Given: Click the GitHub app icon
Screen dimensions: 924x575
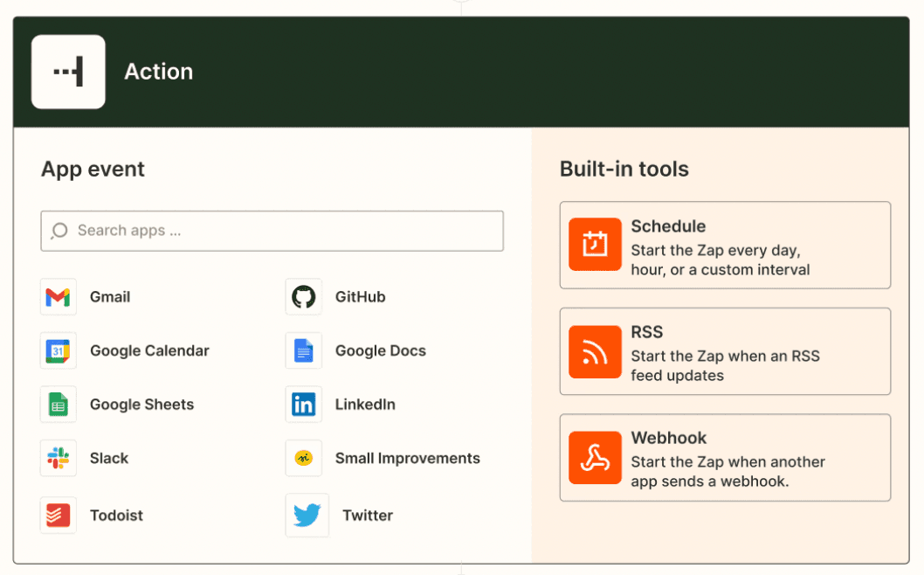Looking at the screenshot, I should [304, 297].
